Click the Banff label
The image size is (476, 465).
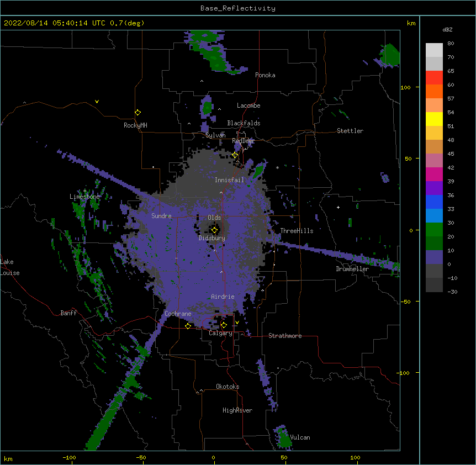(68, 313)
